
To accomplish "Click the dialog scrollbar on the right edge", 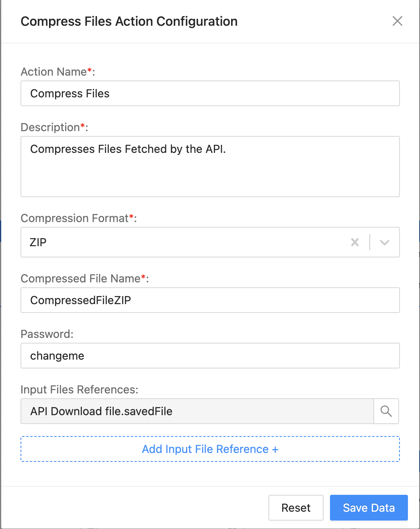I will (x=418, y=241).
